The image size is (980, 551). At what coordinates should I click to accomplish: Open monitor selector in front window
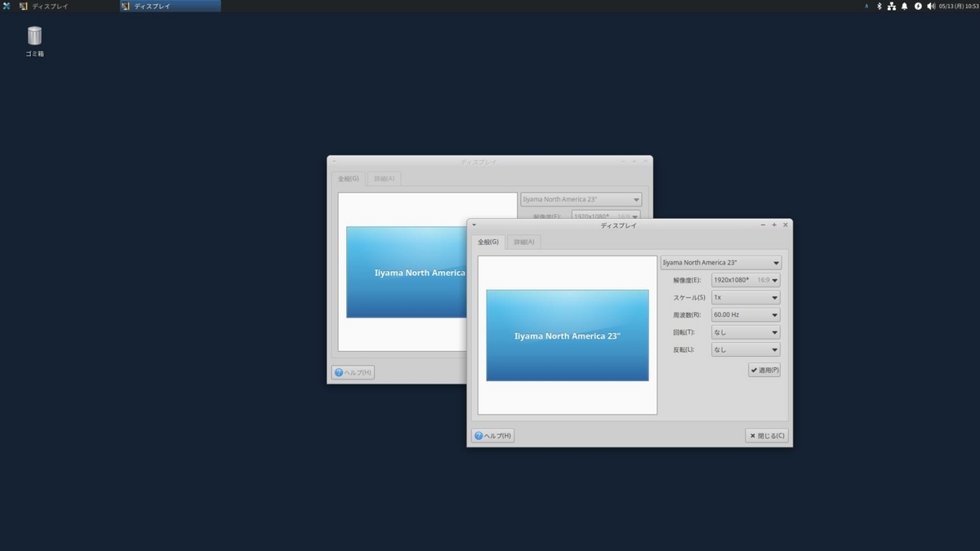click(x=721, y=263)
